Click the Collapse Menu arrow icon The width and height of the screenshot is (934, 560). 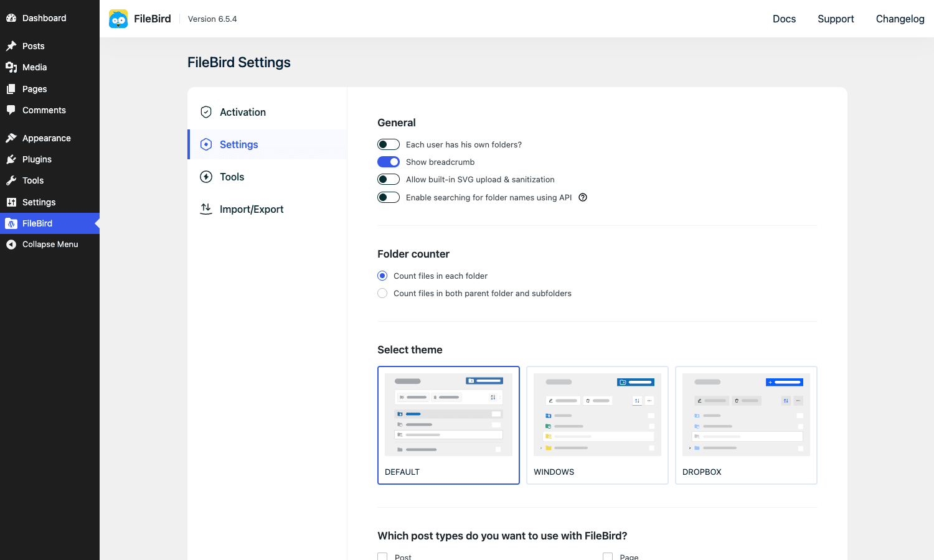(11, 245)
